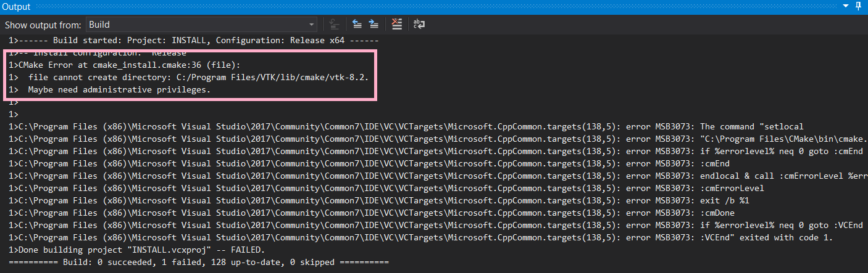Click the 'Done building project INSTALL.vcxproj -- FAILED' line

click(x=136, y=250)
